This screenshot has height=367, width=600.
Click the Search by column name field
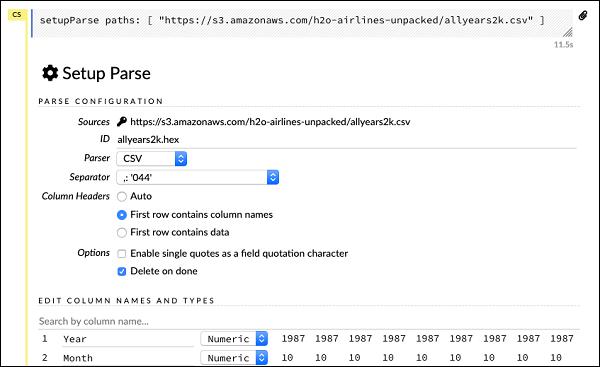click(x=309, y=321)
